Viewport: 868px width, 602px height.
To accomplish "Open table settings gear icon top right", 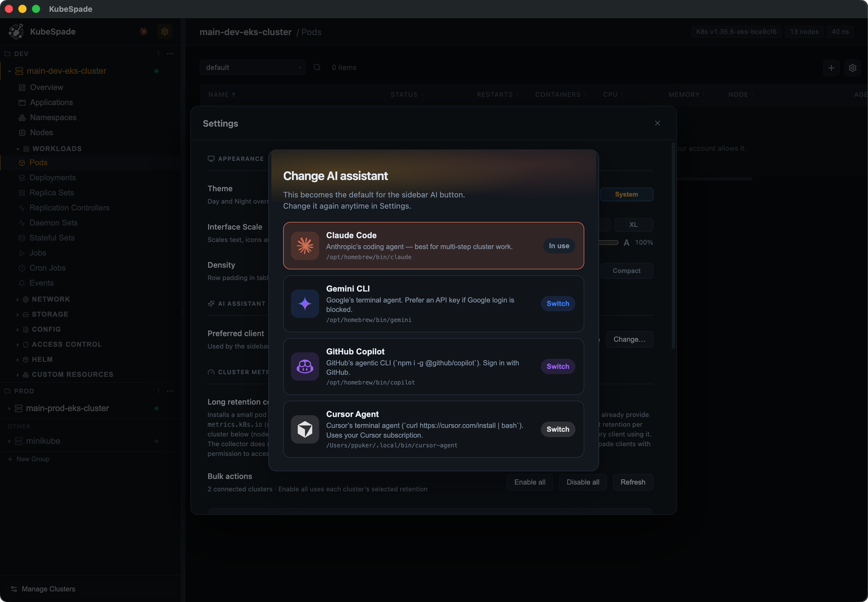I will (x=852, y=68).
